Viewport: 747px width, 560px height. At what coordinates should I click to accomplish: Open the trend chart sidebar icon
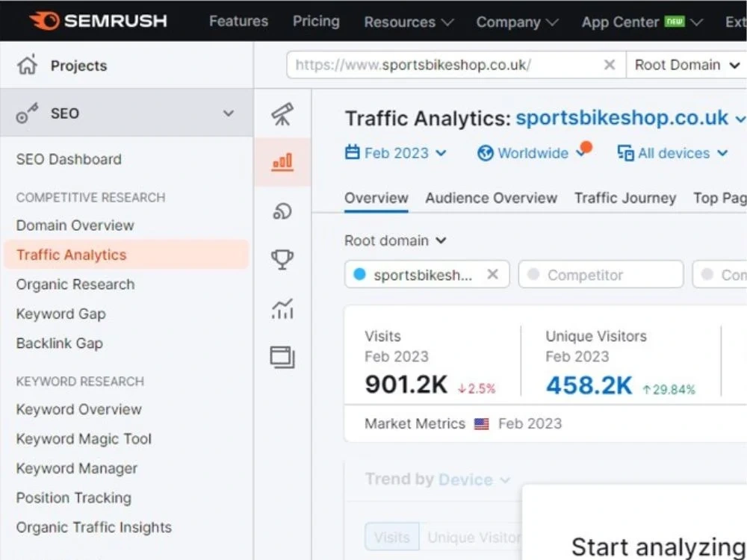coord(282,308)
